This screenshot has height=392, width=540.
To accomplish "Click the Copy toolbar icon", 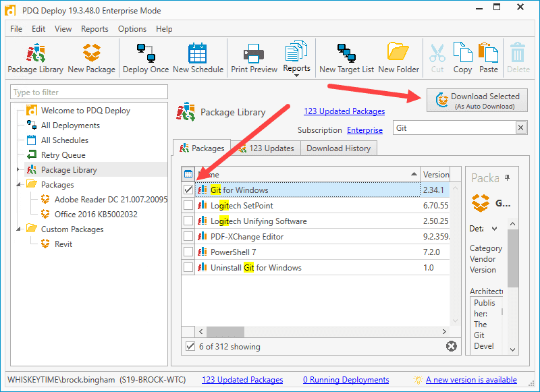I will 462,58.
